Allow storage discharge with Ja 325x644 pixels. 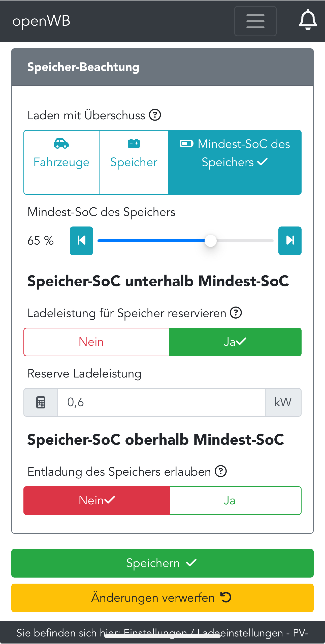coord(235,500)
